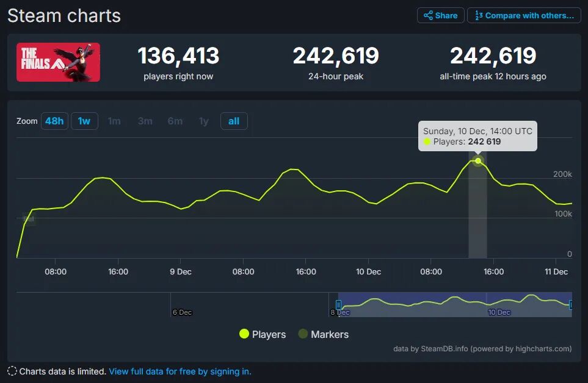Open The Finals game thumbnail
Viewport: 588px width, 383px height.
58,62
